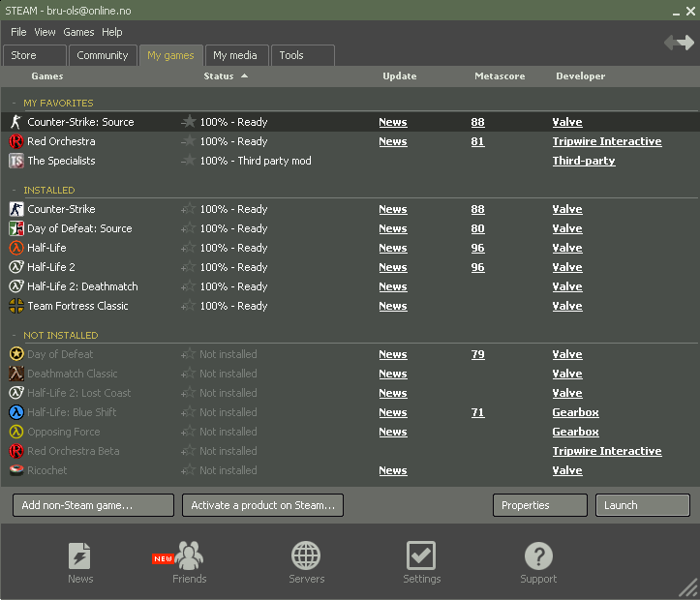This screenshot has width=700, height=600.
Task: Click the Red Orchestra game icon in favorites
Action: click(x=16, y=141)
